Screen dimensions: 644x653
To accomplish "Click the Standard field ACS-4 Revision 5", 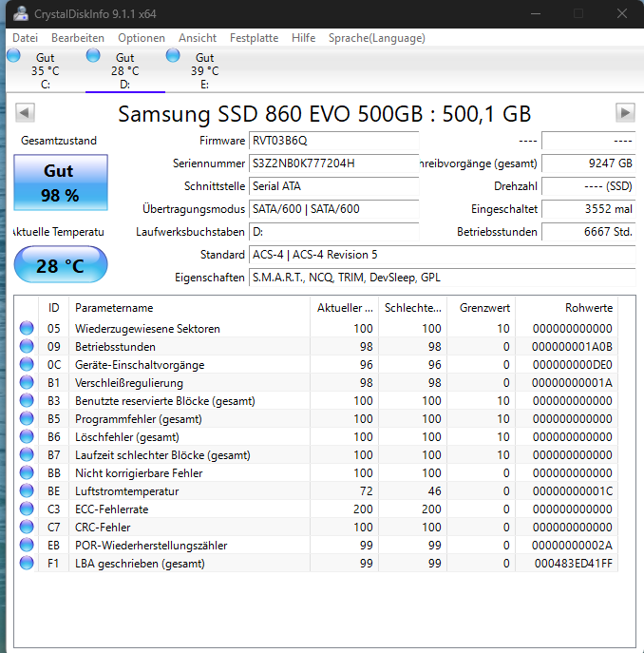I will [x=442, y=255].
